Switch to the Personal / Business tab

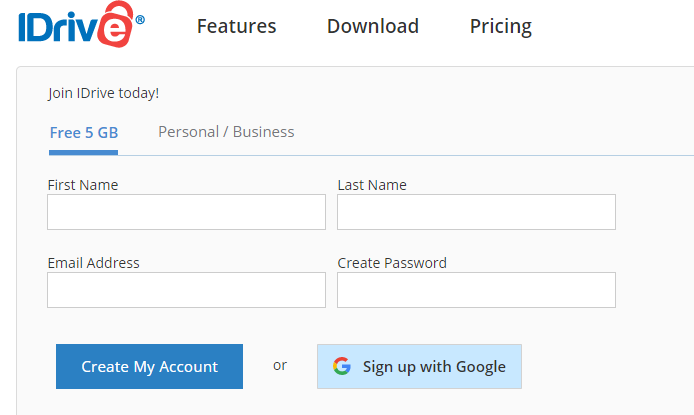[226, 132]
